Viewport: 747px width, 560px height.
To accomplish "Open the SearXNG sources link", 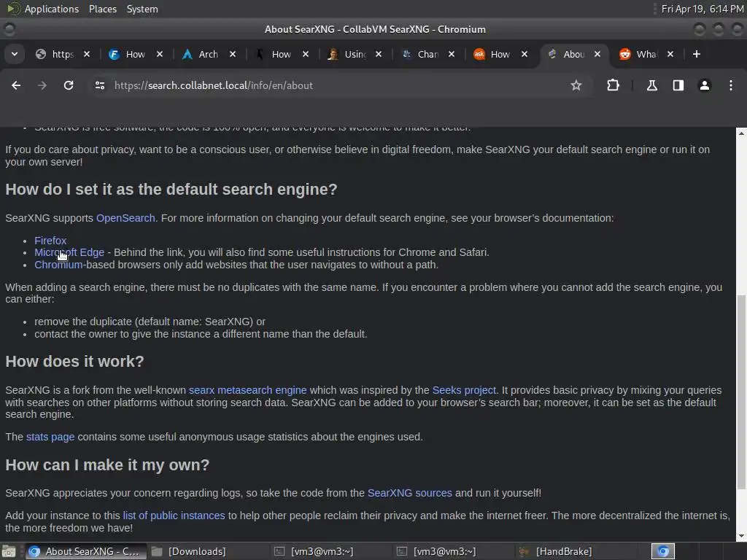I will tap(410, 493).
